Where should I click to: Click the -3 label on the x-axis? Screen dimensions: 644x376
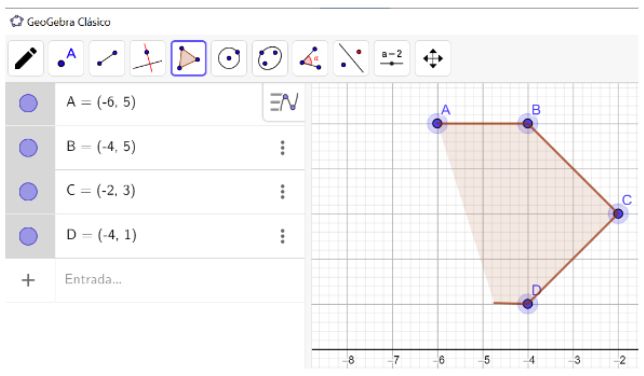pyautogui.click(x=575, y=360)
